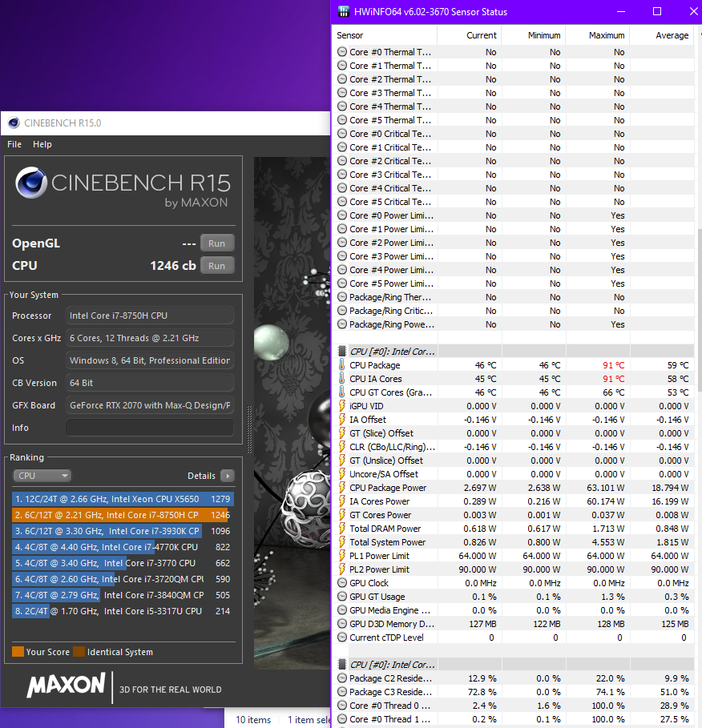Click the Processor field showing i7-8750H

[x=150, y=316]
